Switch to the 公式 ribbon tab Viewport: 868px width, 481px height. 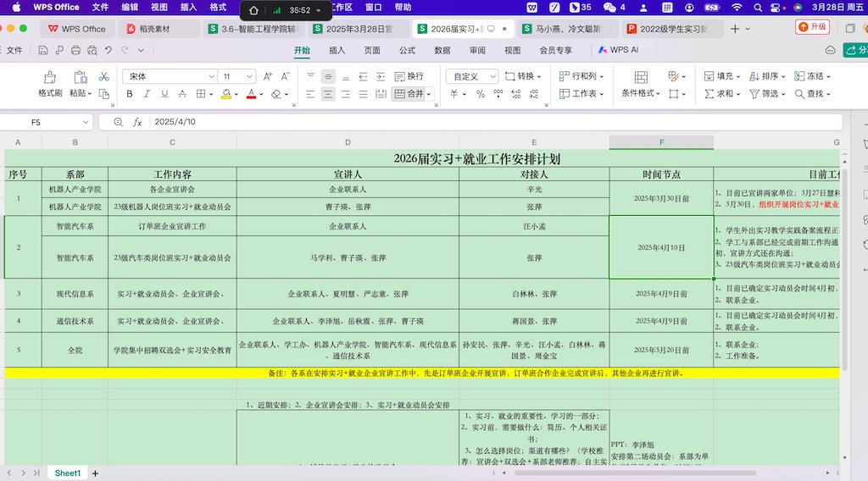click(x=407, y=50)
